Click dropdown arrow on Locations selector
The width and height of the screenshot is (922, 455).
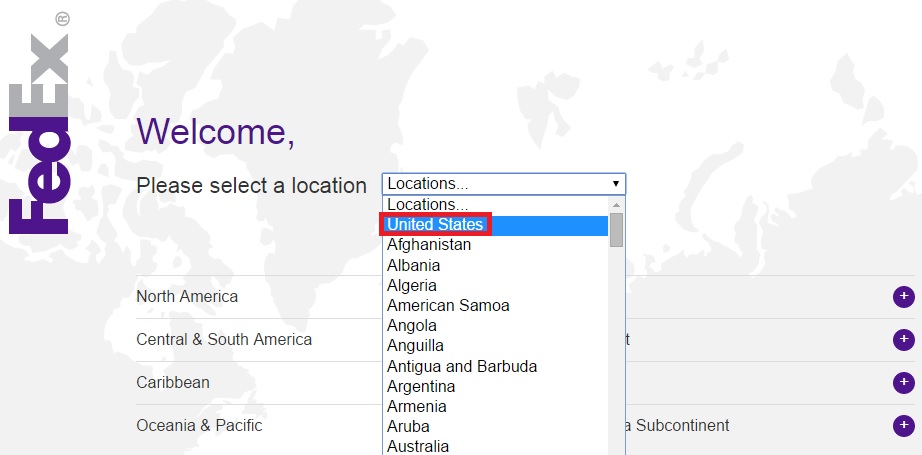point(616,184)
